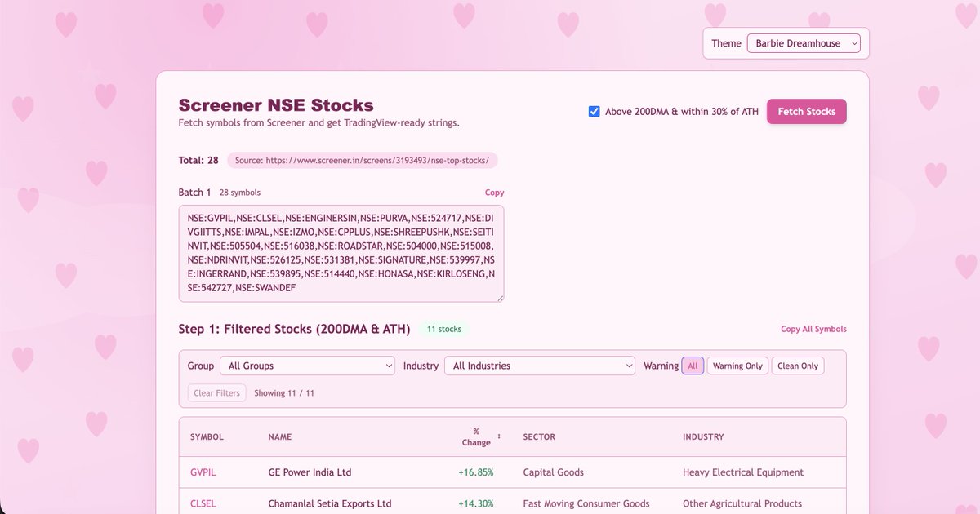Click the Fetch Stocks button
The height and width of the screenshot is (514, 980).
pos(806,112)
